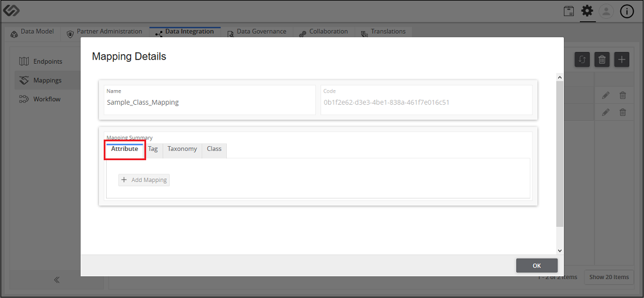The width and height of the screenshot is (644, 298).
Task: Click the refresh icon button above the table
Action: click(582, 59)
